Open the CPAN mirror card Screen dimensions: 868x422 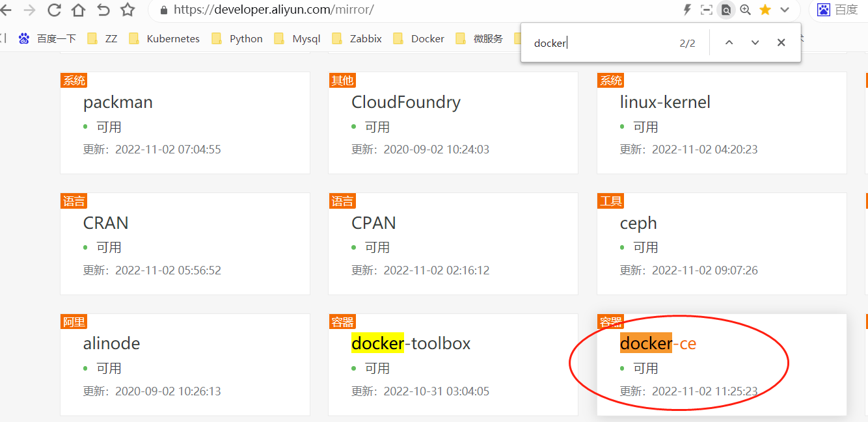(x=453, y=244)
